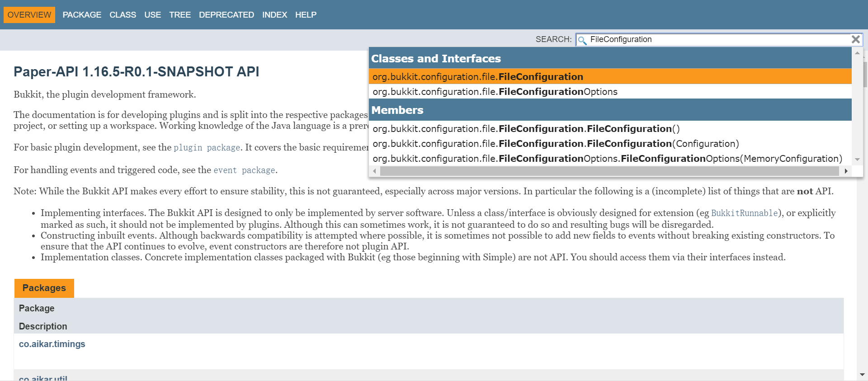The height and width of the screenshot is (381, 868).
Task: Click the search field containing FileConfiguration
Action: 719,39
